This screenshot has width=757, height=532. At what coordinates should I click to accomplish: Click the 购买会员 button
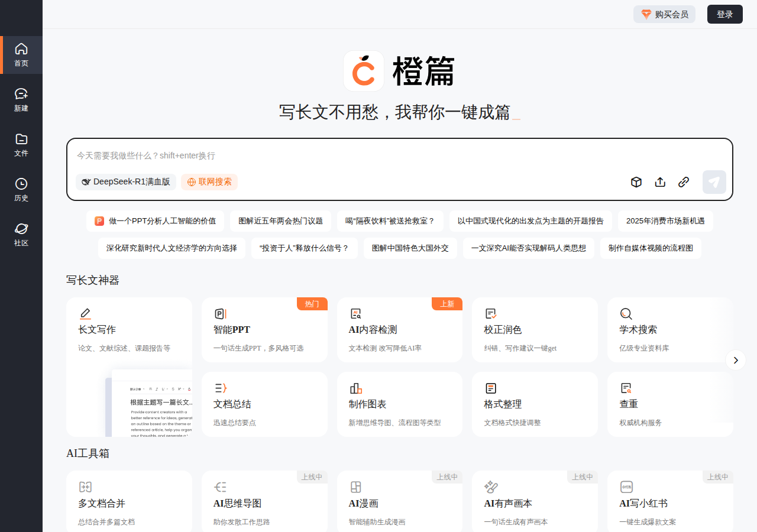point(664,14)
